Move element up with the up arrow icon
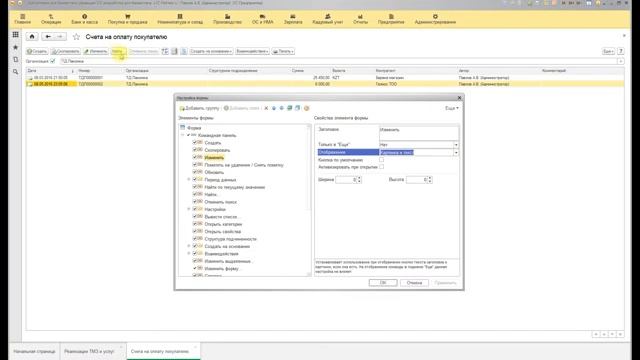The width and height of the screenshot is (640, 360). 274,108
